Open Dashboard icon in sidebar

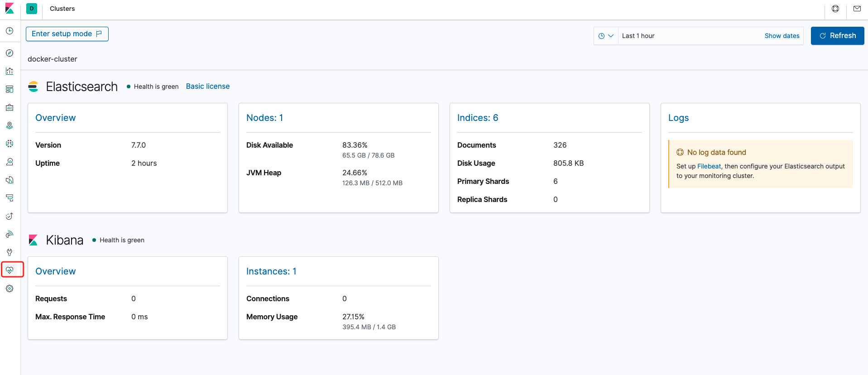pyautogui.click(x=10, y=89)
